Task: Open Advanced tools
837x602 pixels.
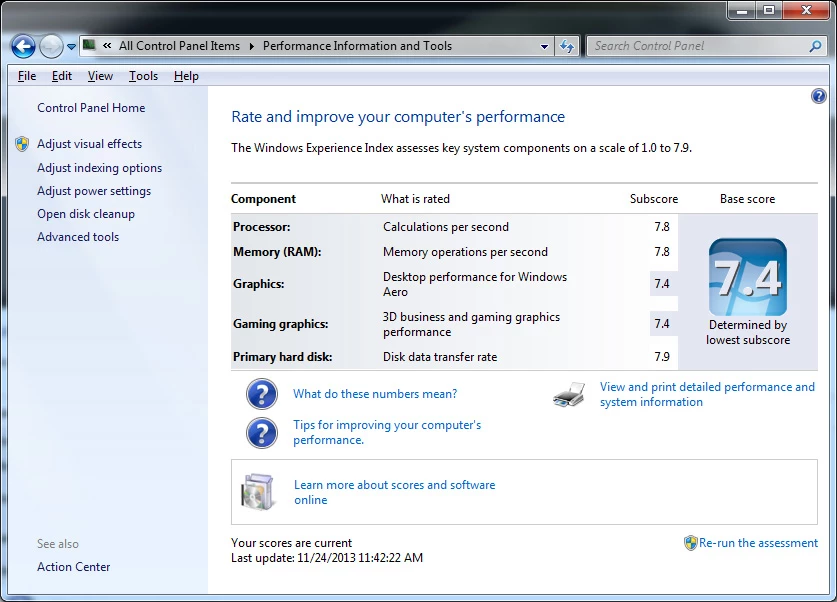Action: [x=78, y=237]
